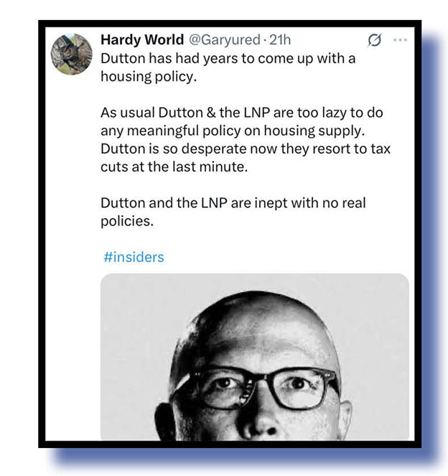The height and width of the screenshot is (476, 448).
Task: Click the 21h post timestamp
Action: tap(280, 39)
